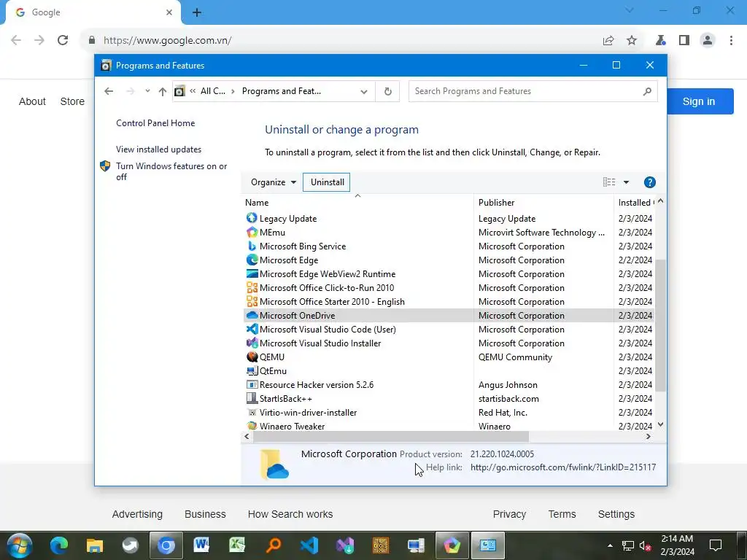Open View installed updates link
747x560 pixels.
(158, 149)
